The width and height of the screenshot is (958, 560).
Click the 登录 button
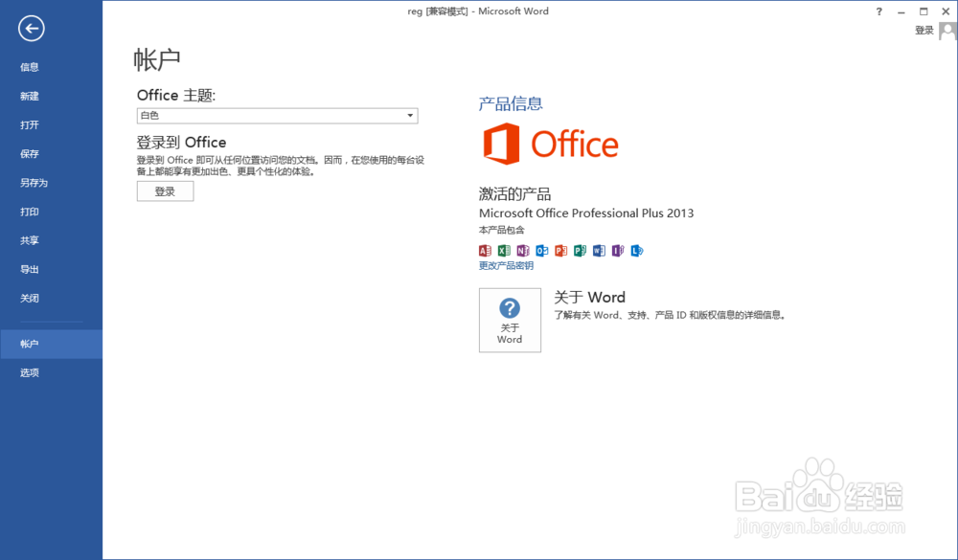[165, 190]
